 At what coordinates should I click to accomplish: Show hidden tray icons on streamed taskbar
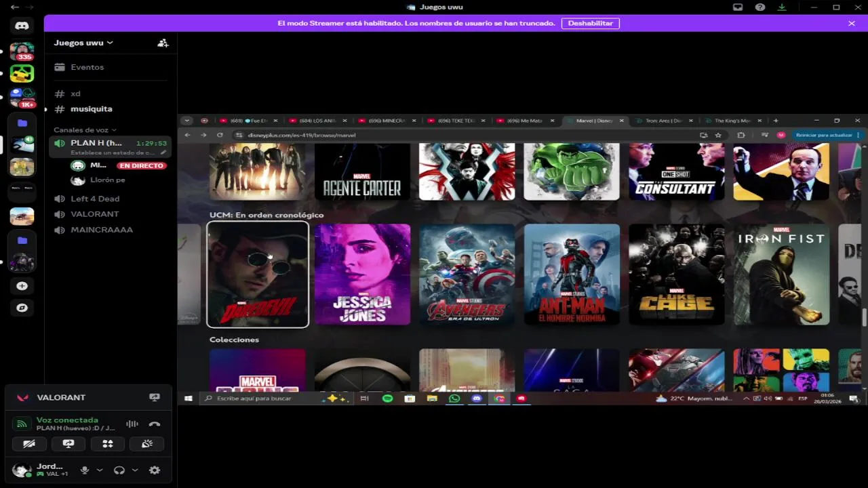coord(747,399)
